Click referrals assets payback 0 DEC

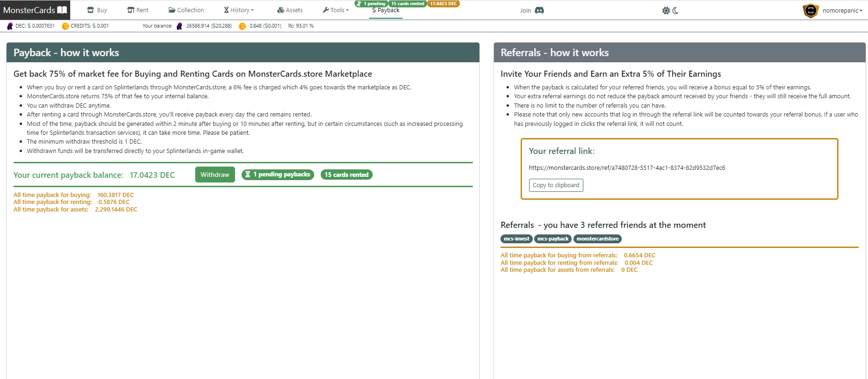[629, 270]
